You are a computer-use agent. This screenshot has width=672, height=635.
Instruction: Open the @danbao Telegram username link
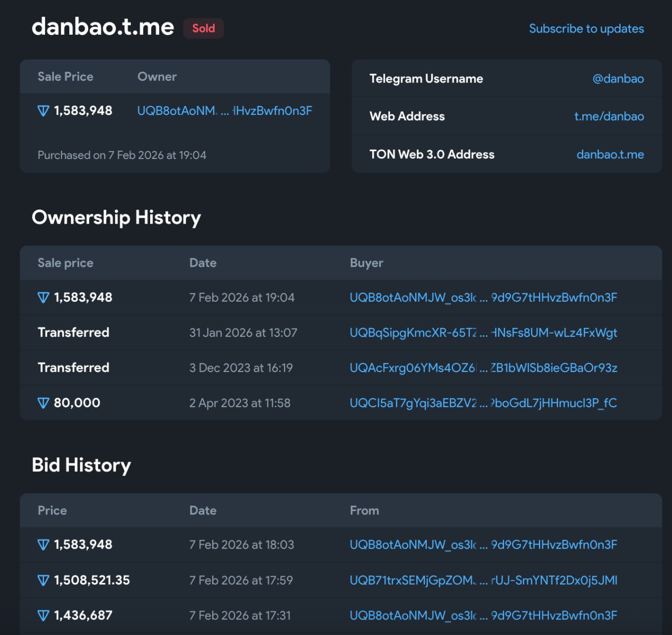[618, 78]
